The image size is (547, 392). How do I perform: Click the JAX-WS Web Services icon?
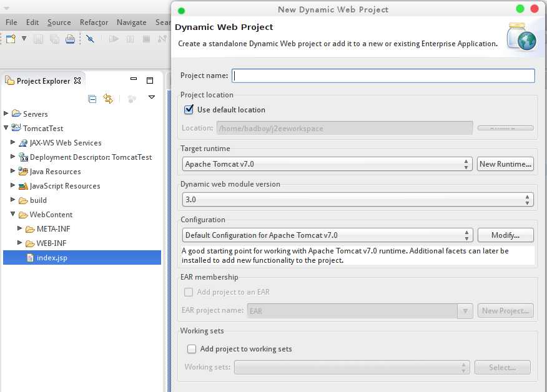point(23,143)
